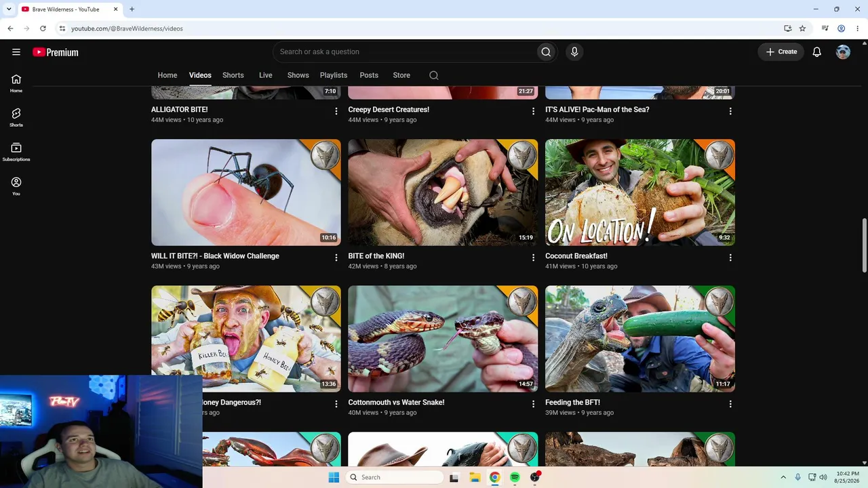Click the page vertical scrollbar thumb
868x488 pixels.
[x=864, y=245]
